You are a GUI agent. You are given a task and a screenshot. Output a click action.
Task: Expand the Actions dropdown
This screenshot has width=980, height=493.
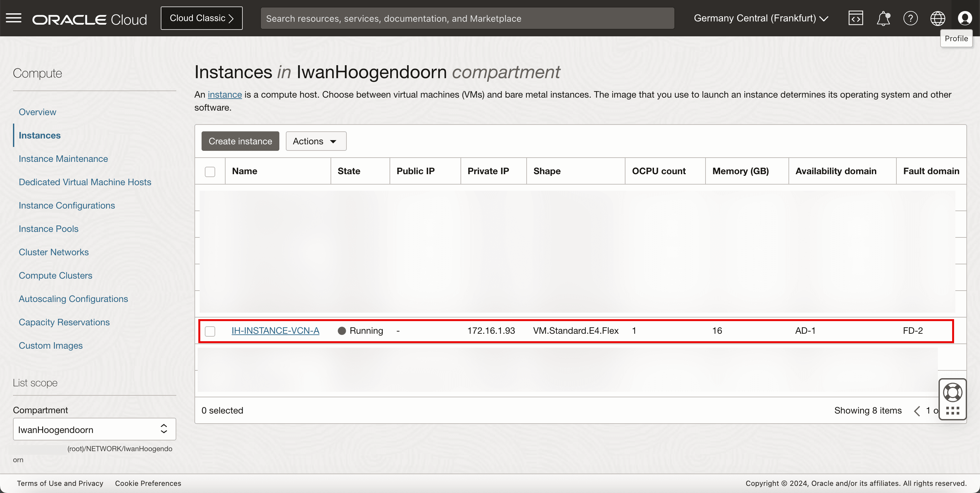pos(316,141)
